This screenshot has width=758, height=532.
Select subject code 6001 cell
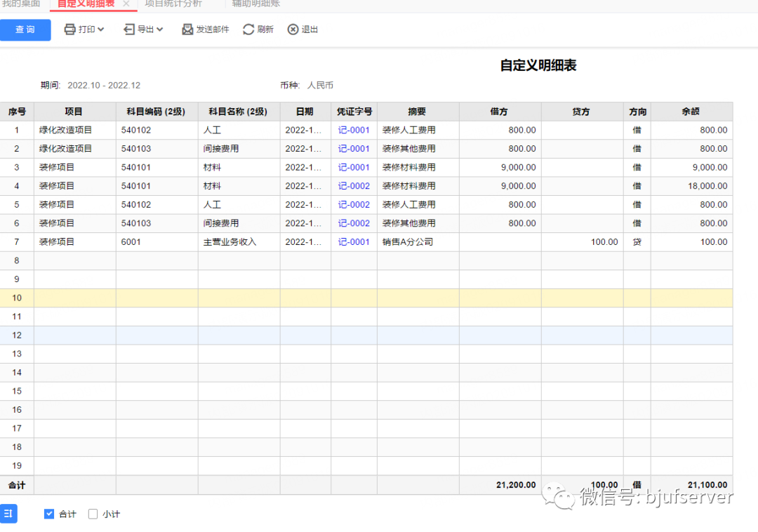point(157,241)
